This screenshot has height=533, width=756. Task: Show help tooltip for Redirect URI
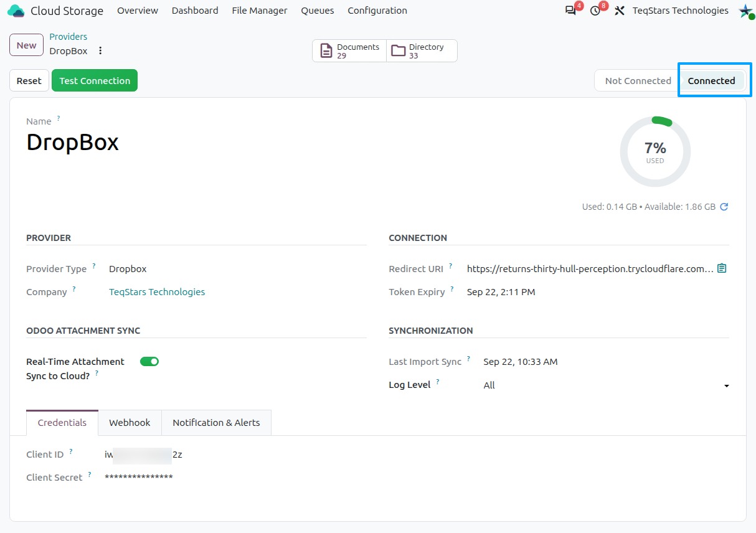point(451,265)
